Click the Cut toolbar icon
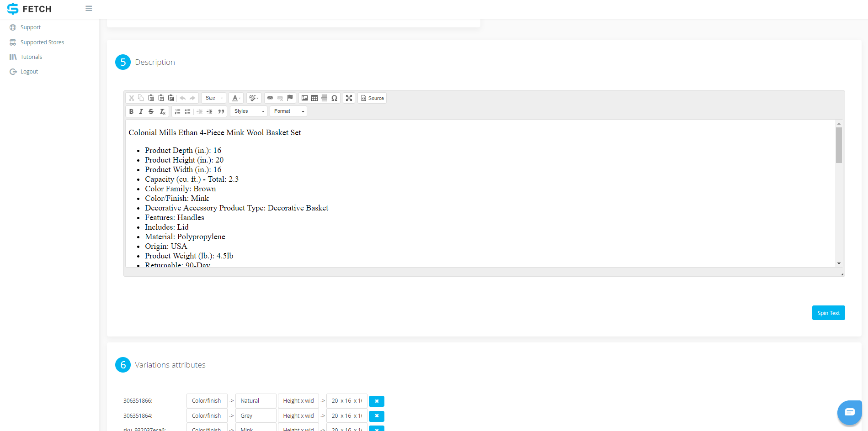 [x=131, y=98]
